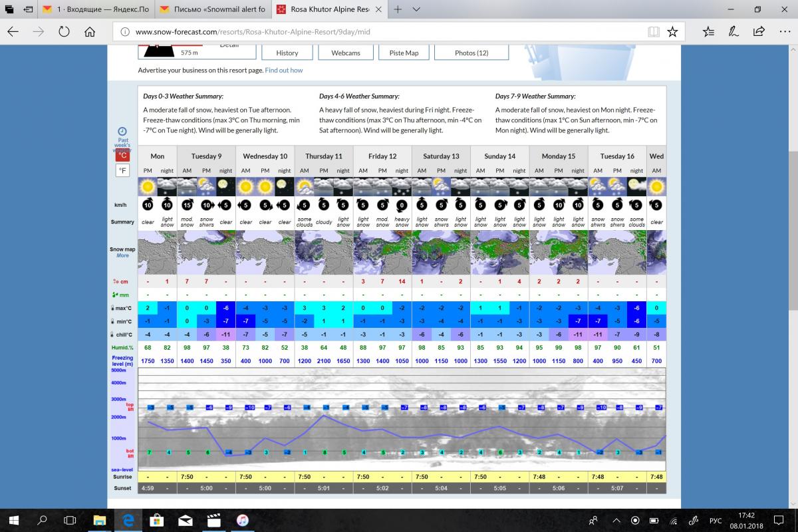Add page to favorites with star icon

coord(672,31)
